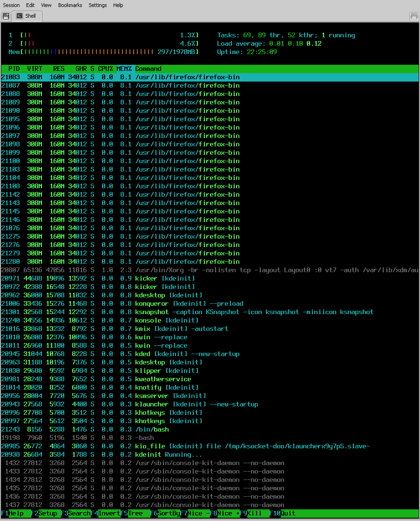This screenshot has width=420, height=521.
Task: Select console-kit-daemon process PID 1432
Action: (210, 463)
